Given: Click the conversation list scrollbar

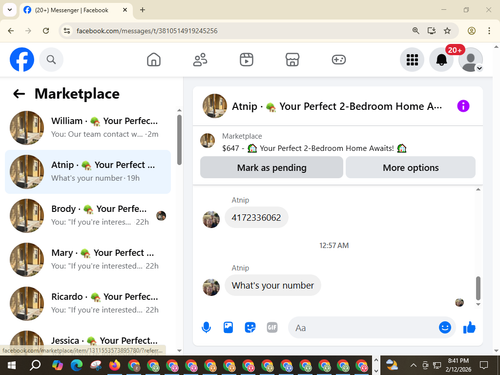Looking at the screenshot, I should pos(179,140).
